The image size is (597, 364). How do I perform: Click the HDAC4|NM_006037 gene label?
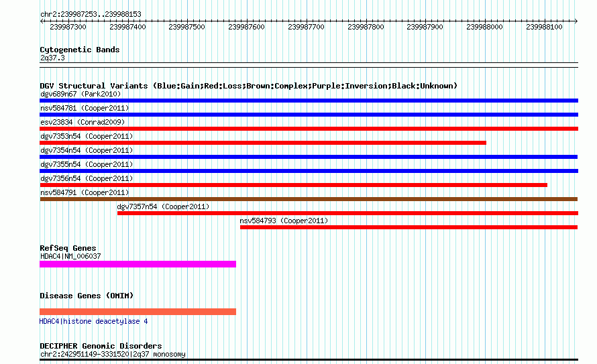[70, 256]
